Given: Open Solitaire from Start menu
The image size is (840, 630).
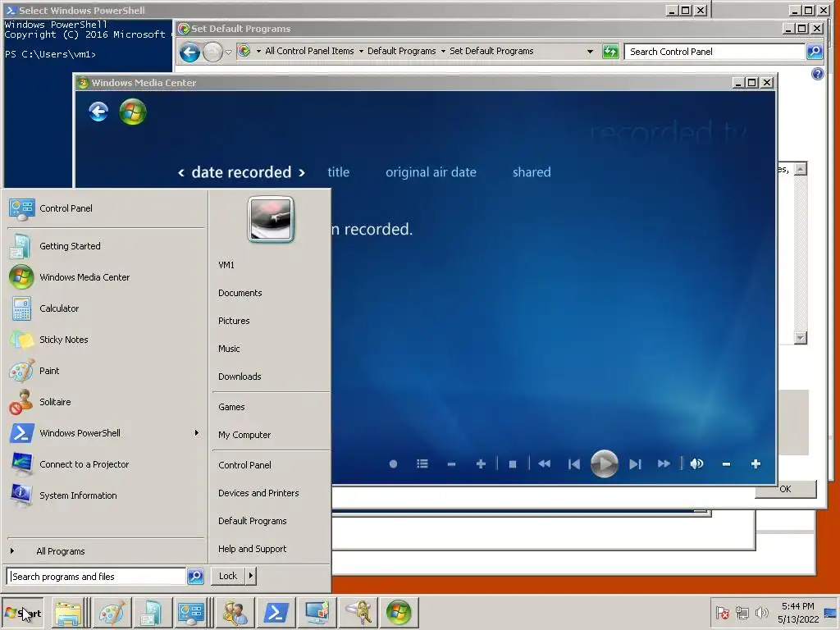Looking at the screenshot, I should tap(106, 402).
